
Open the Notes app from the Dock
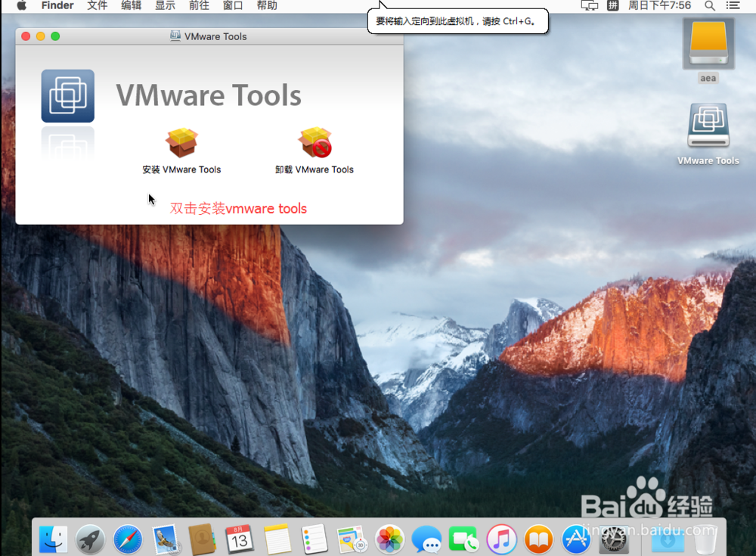pyautogui.click(x=277, y=539)
